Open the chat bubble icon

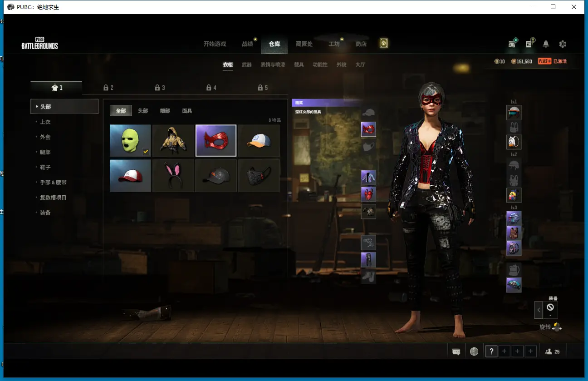[x=456, y=351]
